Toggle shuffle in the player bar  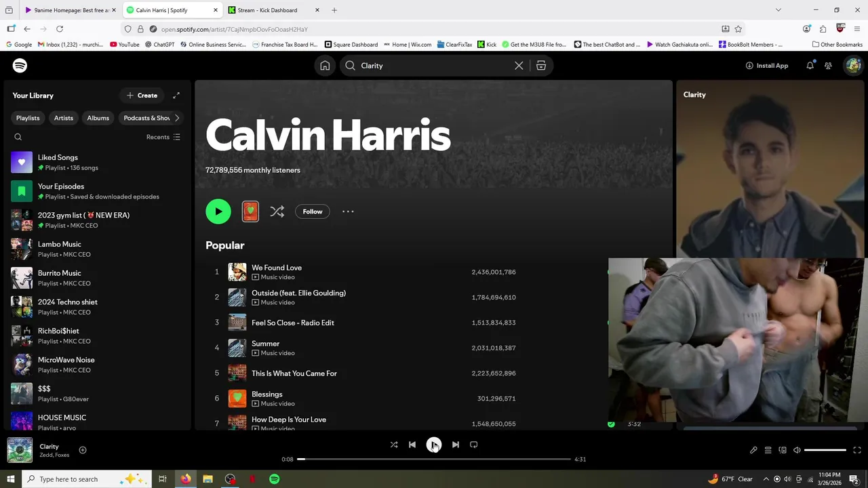click(394, 445)
